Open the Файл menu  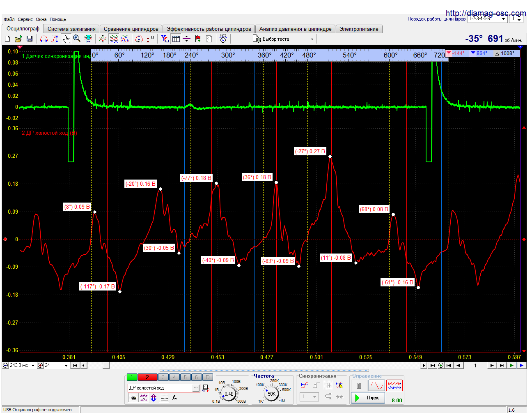click(9, 19)
